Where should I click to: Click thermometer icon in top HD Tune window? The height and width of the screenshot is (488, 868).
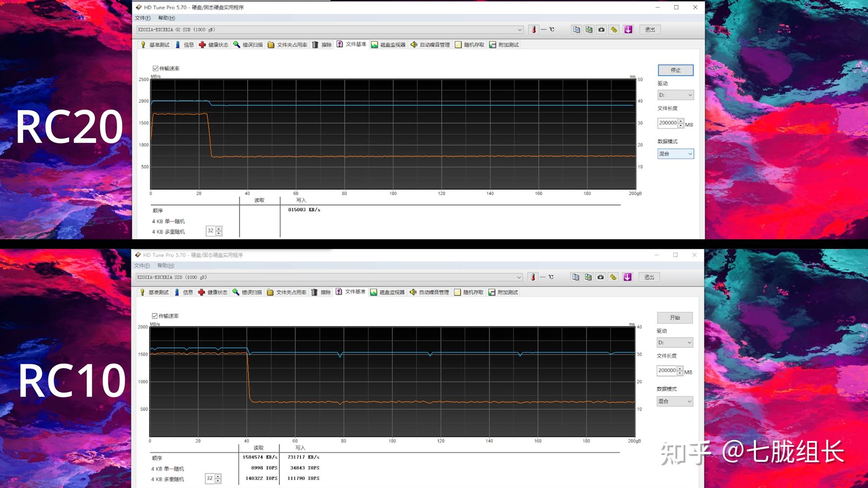534,30
